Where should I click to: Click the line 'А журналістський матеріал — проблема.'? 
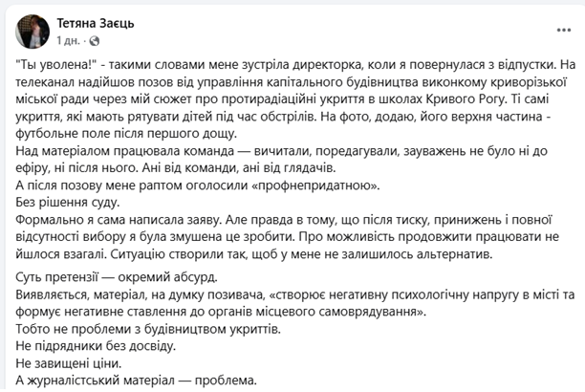[138, 381]
